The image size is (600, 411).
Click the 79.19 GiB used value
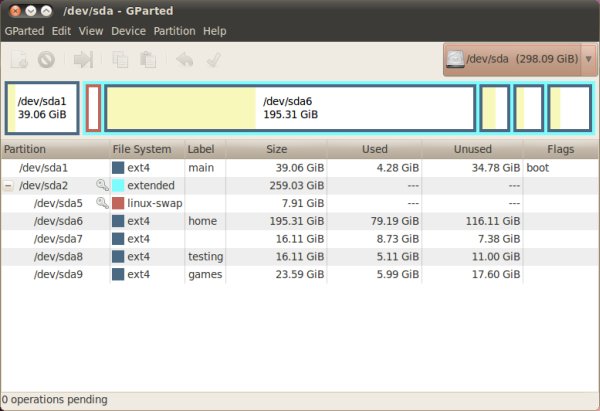click(x=395, y=221)
